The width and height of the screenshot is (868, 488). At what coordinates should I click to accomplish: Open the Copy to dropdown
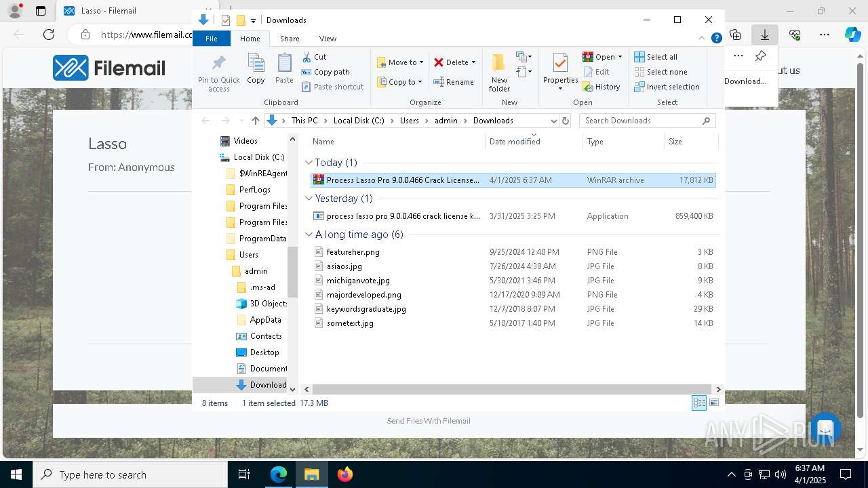pyautogui.click(x=399, y=82)
